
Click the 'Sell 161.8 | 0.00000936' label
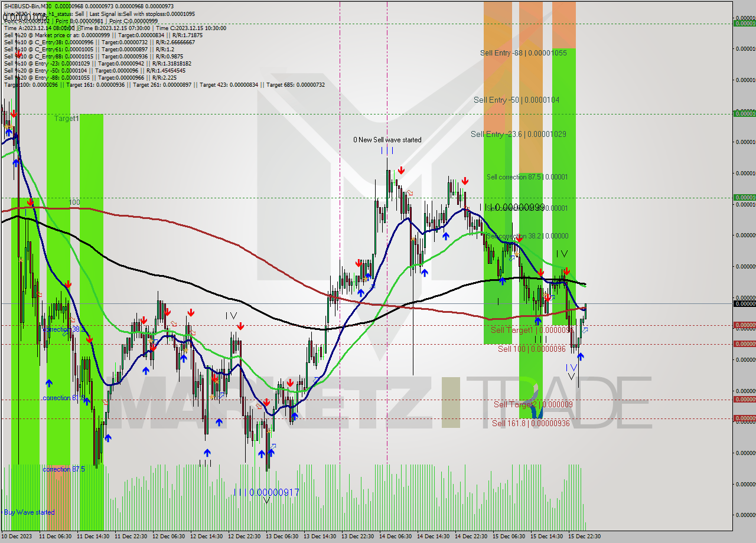(531, 423)
